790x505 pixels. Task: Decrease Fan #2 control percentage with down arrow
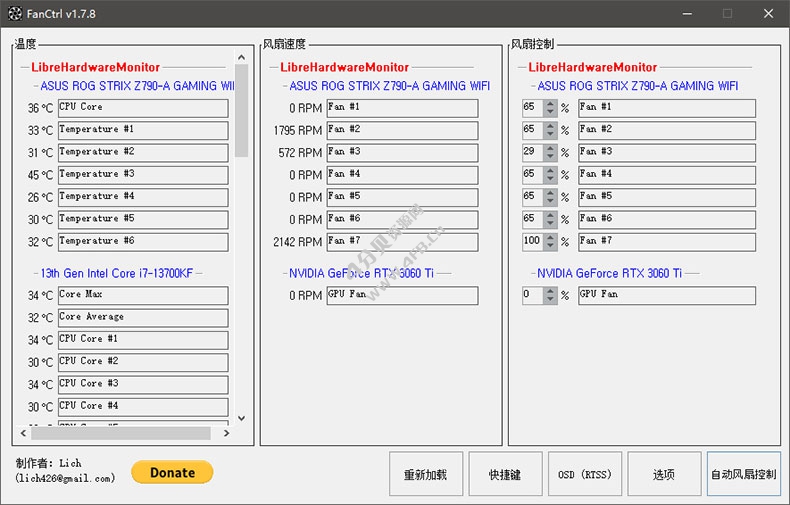[550, 134]
